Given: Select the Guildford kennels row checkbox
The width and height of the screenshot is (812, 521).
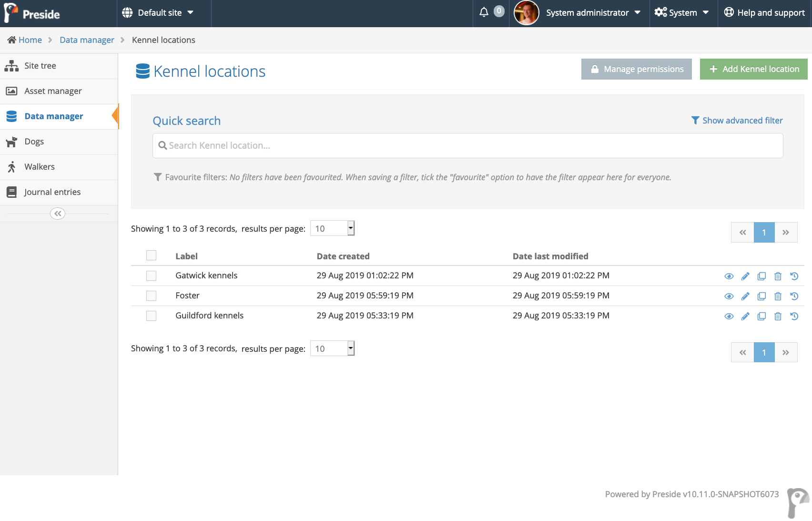Looking at the screenshot, I should pyautogui.click(x=151, y=316).
